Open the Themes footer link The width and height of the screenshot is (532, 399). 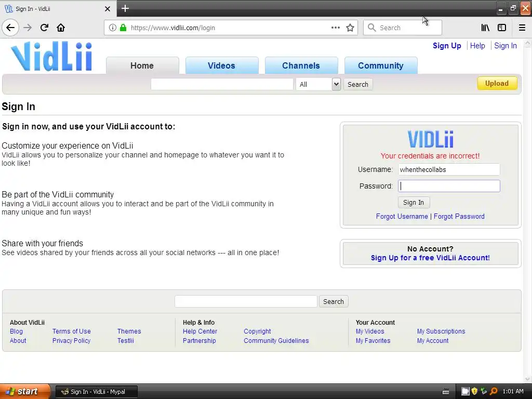(129, 331)
